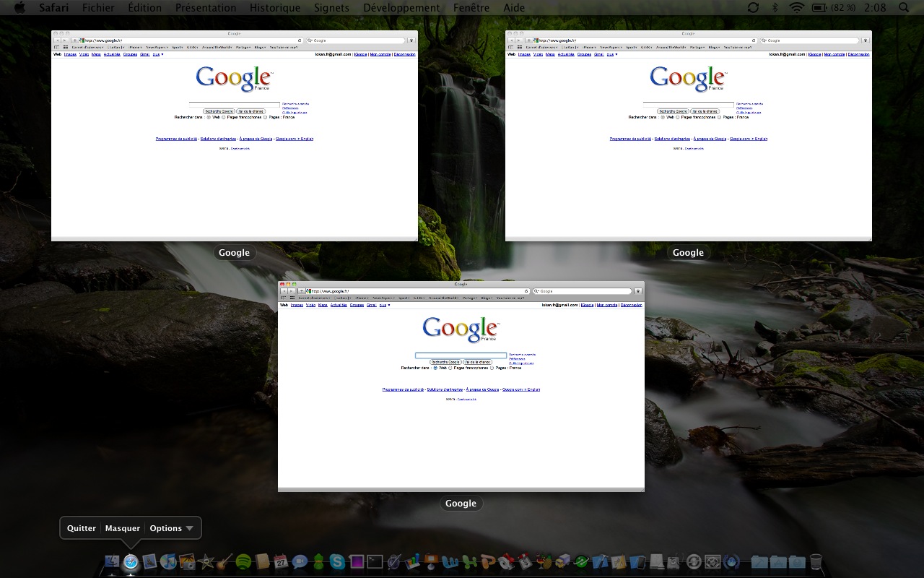Launch iPhone Simulator icon in Dock

click(x=637, y=561)
